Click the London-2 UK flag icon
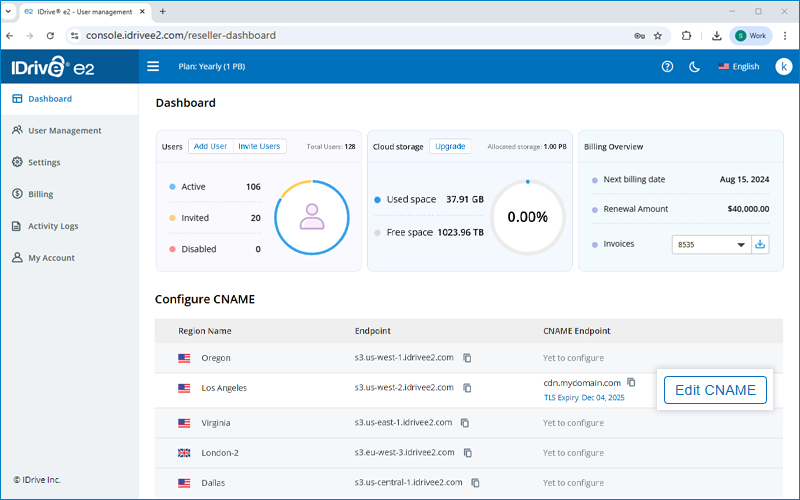Viewport: 800px width, 500px height. pos(184,453)
